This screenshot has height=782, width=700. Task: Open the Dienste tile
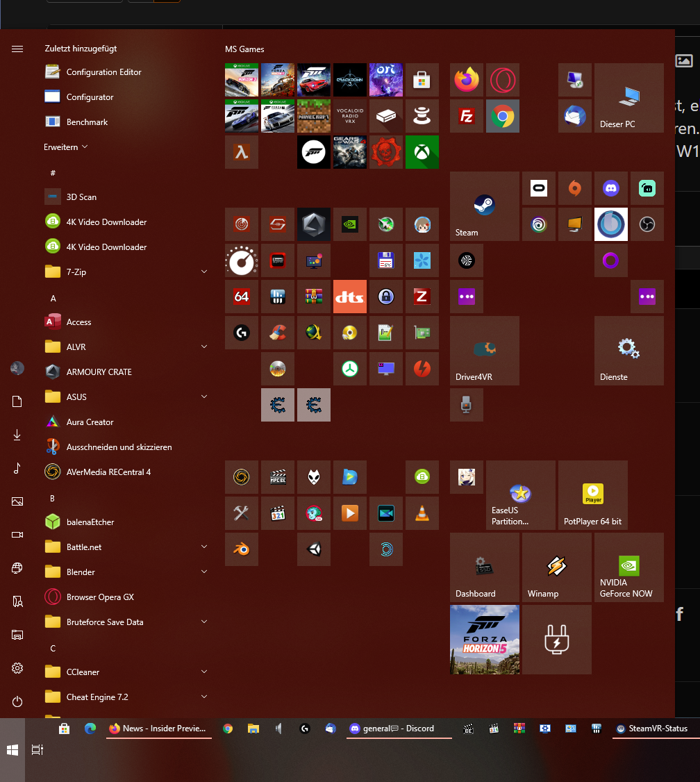(628, 351)
